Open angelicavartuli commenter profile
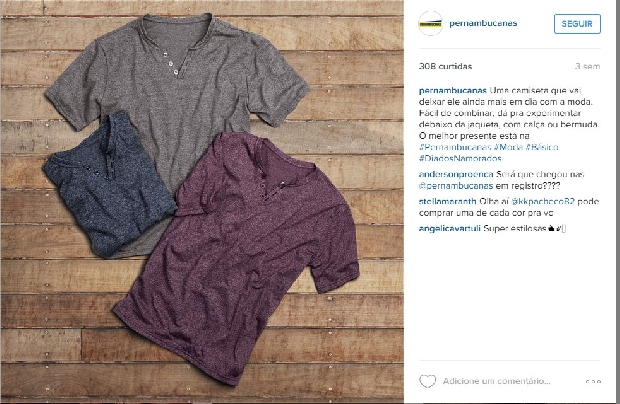620x404 pixels. 450,228
